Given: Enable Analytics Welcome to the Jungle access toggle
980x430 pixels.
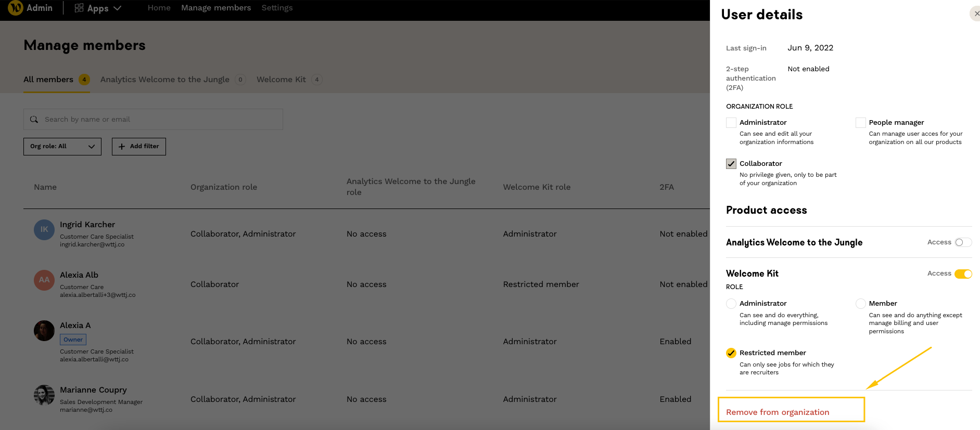Looking at the screenshot, I should pyautogui.click(x=963, y=242).
